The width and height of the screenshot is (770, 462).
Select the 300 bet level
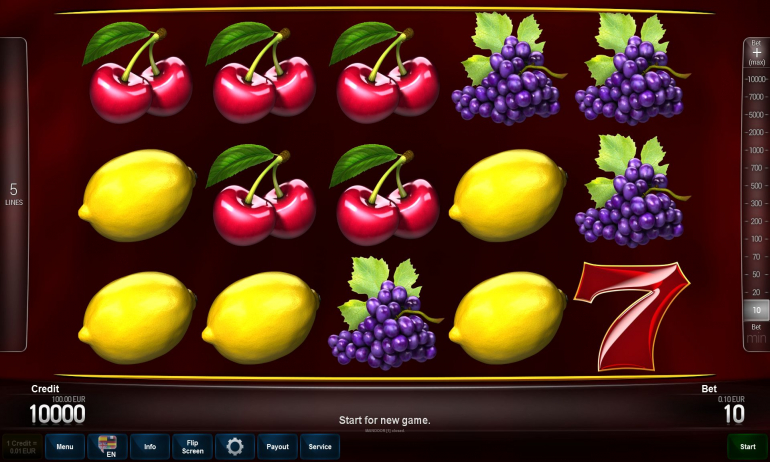(x=756, y=203)
